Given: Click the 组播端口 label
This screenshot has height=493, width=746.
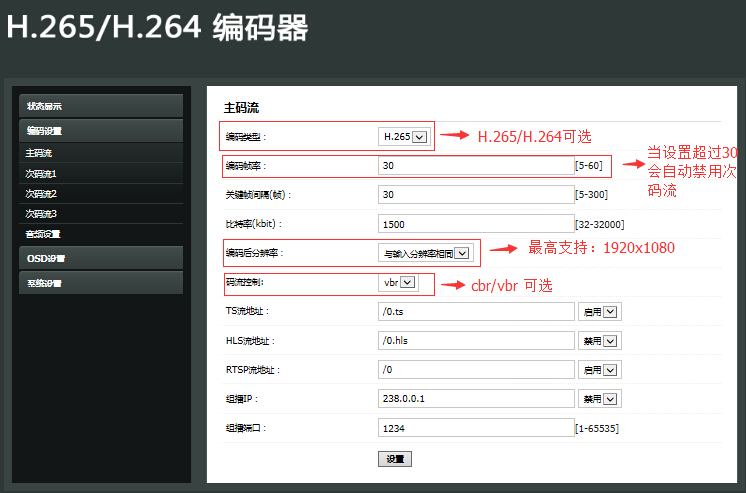Looking at the screenshot, I should click(x=246, y=428).
